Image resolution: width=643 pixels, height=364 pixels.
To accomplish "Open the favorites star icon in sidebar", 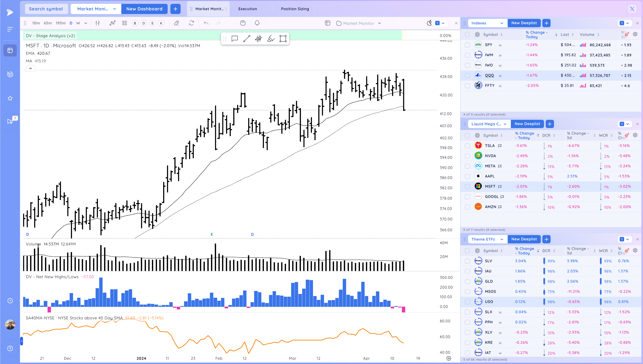I will click(x=10, y=98).
